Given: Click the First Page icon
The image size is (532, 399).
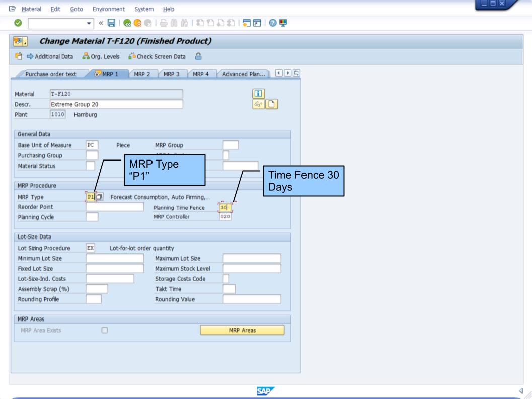Looking at the screenshot, I should pyautogui.click(x=200, y=23).
